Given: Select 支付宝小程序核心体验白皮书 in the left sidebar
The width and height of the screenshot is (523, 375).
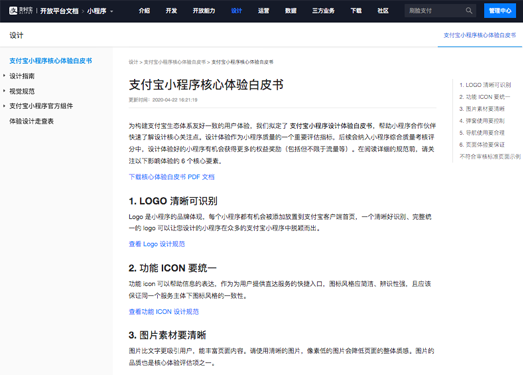Looking at the screenshot, I should coord(51,61).
